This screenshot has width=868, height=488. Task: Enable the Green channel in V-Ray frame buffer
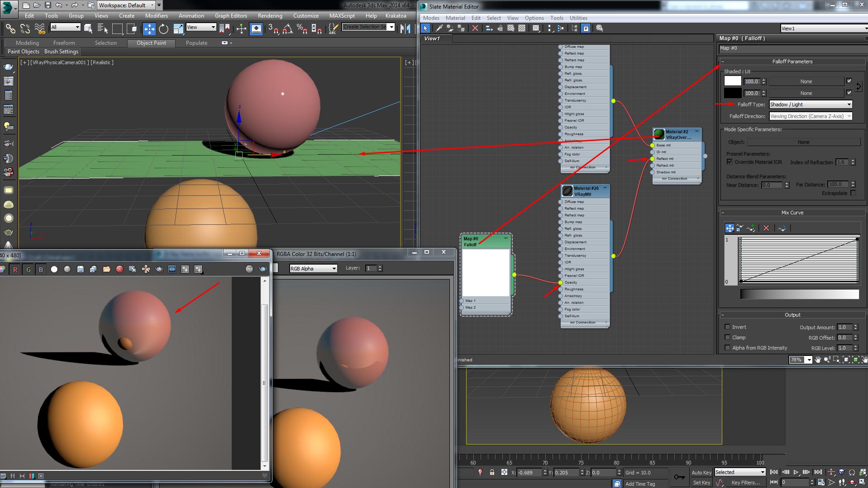(28, 269)
